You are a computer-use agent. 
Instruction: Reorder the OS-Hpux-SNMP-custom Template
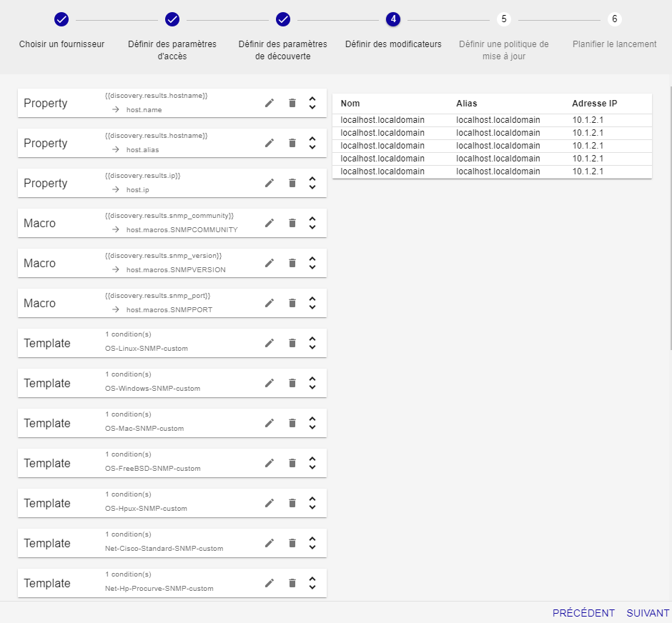(312, 503)
